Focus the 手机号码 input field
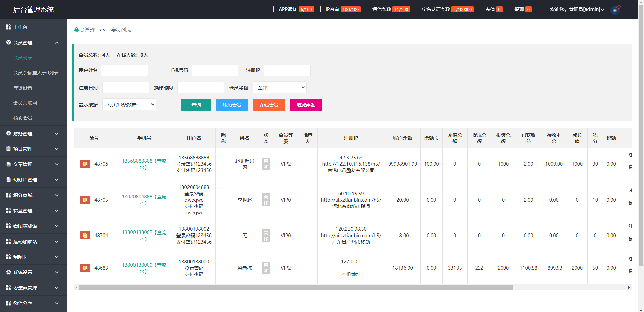The image size is (644, 312). pos(215,70)
